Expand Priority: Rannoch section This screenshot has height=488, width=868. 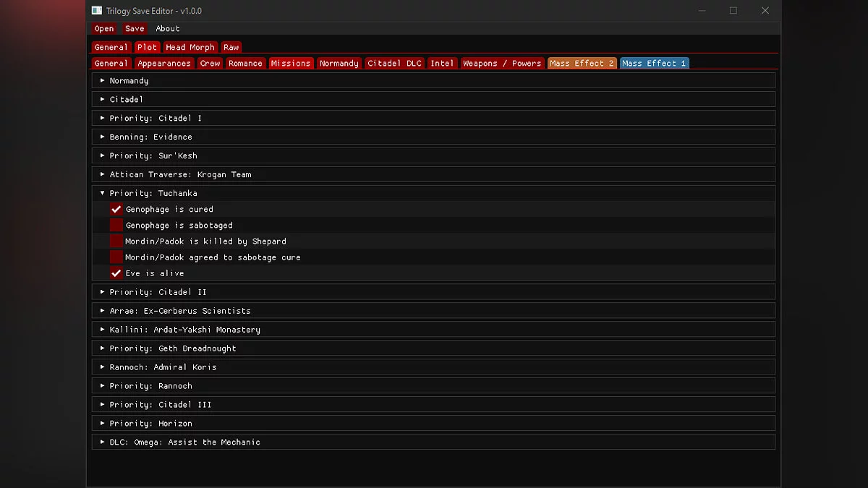pyautogui.click(x=433, y=386)
